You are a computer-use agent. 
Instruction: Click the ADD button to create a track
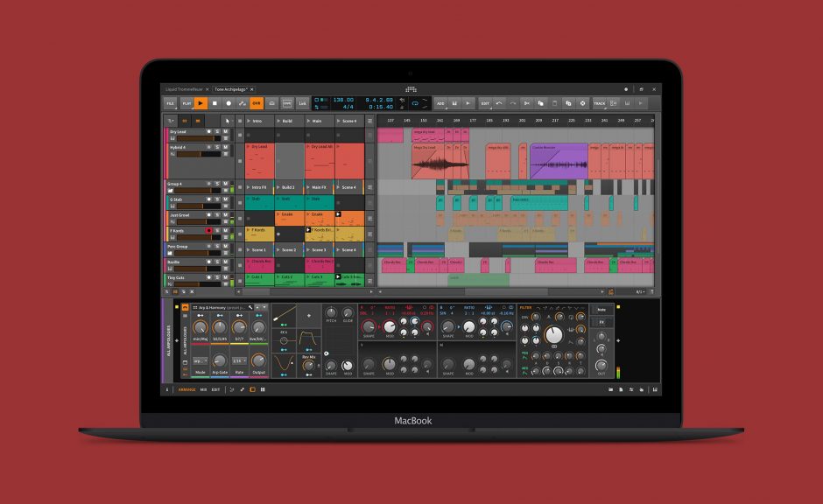[440, 102]
